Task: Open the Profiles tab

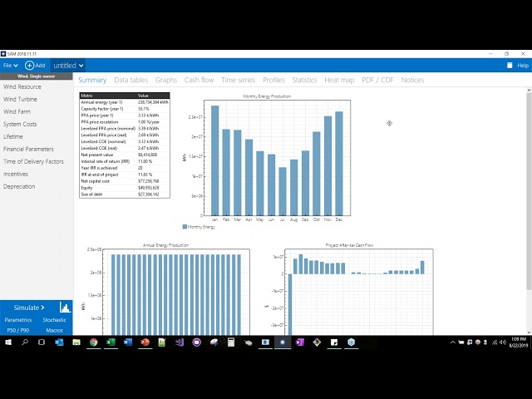Action: 273,80
